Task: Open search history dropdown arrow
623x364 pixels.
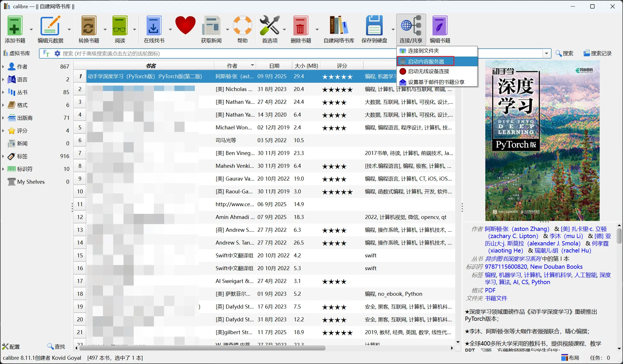Action: pyautogui.click(x=546, y=53)
